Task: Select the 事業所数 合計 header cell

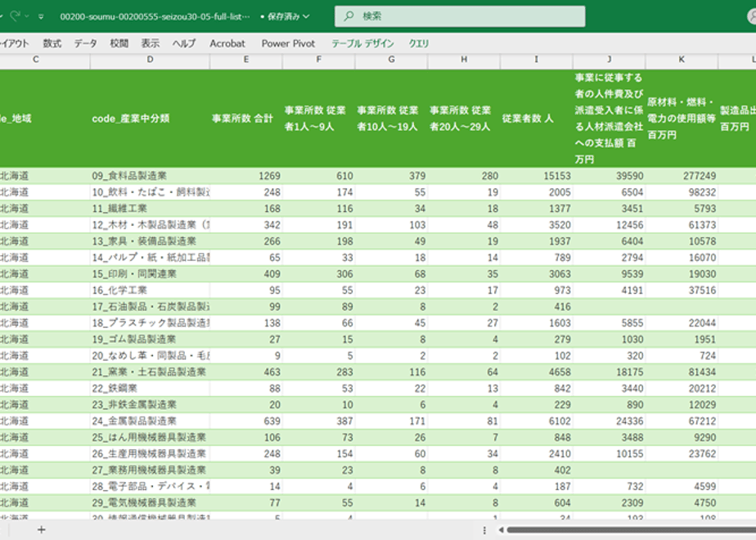Action: tap(246, 119)
